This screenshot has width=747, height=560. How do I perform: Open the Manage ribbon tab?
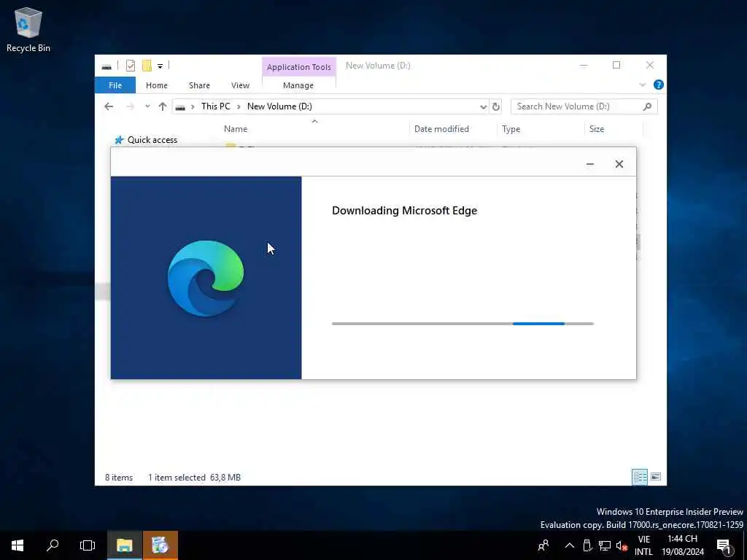click(298, 85)
